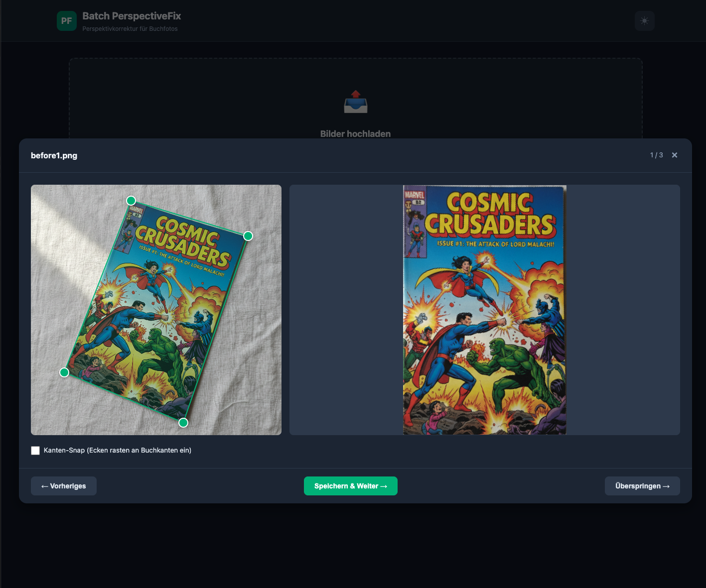Image resolution: width=706 pixels, height=588 pixels.
Task: Toggle the light/dark theme sun icon
Action: (x=644, y=21)
